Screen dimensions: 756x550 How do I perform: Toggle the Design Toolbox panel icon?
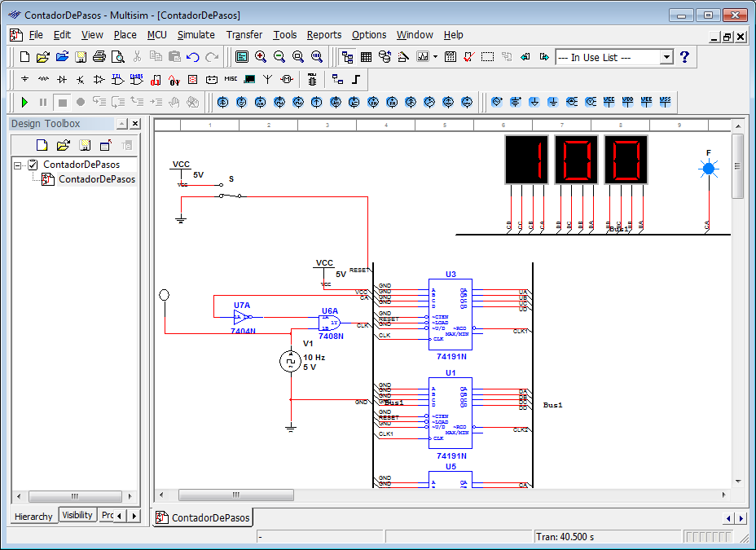[x=348, y=56]
